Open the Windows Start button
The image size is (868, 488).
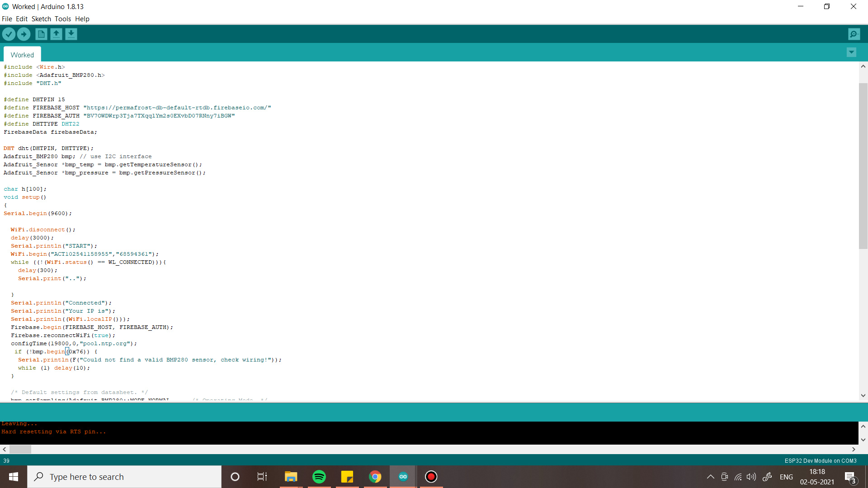(14, 477)
